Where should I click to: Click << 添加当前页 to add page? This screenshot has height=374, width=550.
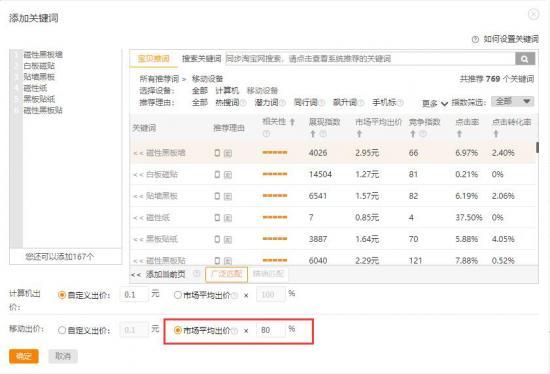158,274
